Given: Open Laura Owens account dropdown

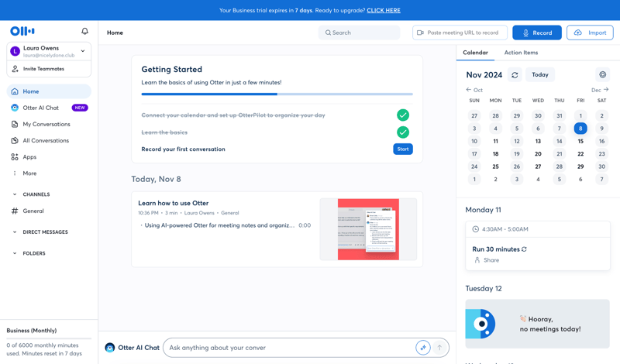Looking at the screenshot, I should click(x=49, y=51).
